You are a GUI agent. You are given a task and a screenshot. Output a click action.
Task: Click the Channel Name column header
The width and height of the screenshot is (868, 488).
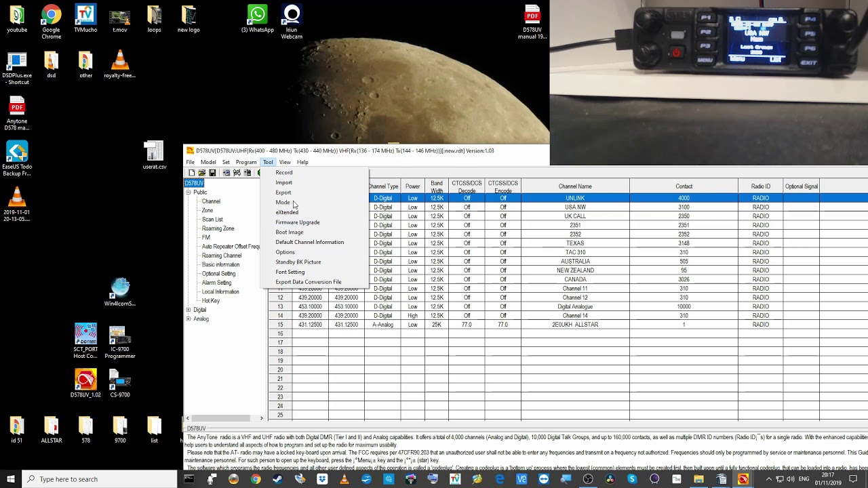click(x=575, y=186)
